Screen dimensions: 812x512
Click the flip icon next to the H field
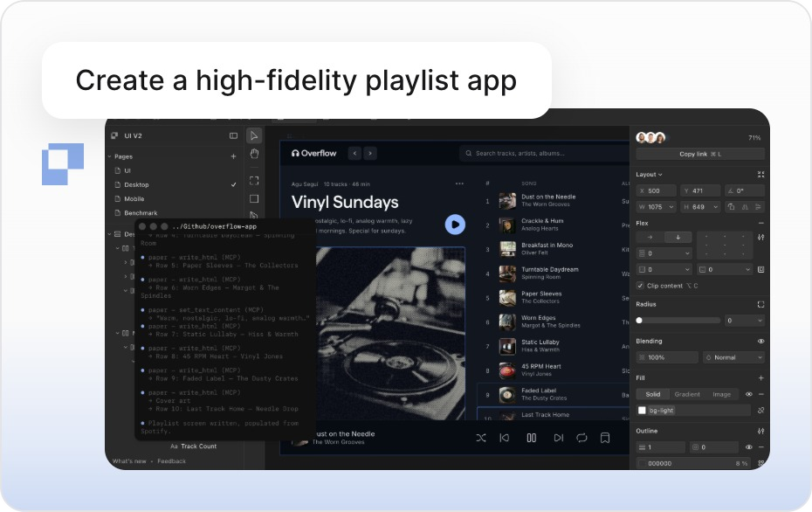coord(745,207)
